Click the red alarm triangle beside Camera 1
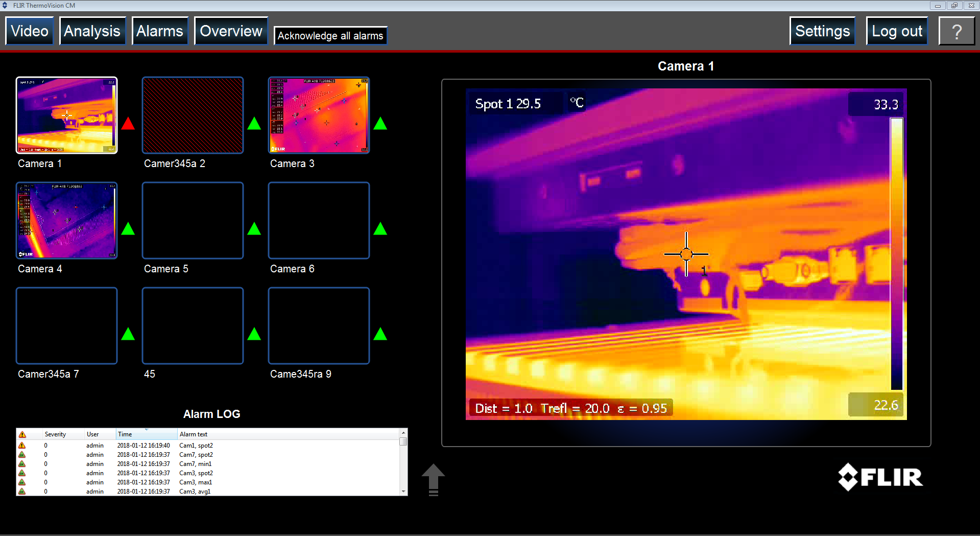Image resolution: width=980 pixels, height=536 pixels. click(x=128, y=123)
